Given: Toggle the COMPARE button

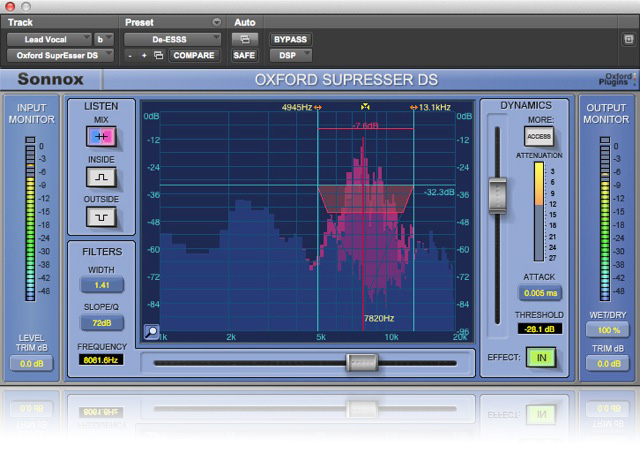Looking at the screenshot, I should click(x=193, y=55).
